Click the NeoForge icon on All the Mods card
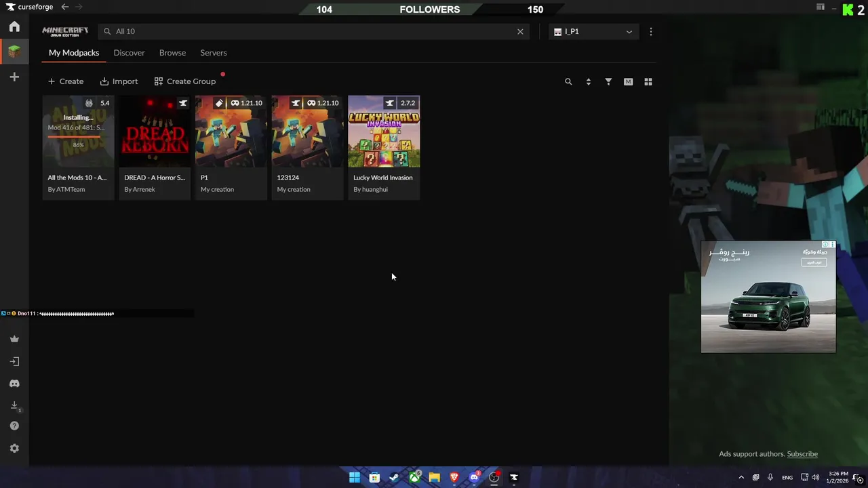This screenshot has height=488, width=868. pos(89,103)
